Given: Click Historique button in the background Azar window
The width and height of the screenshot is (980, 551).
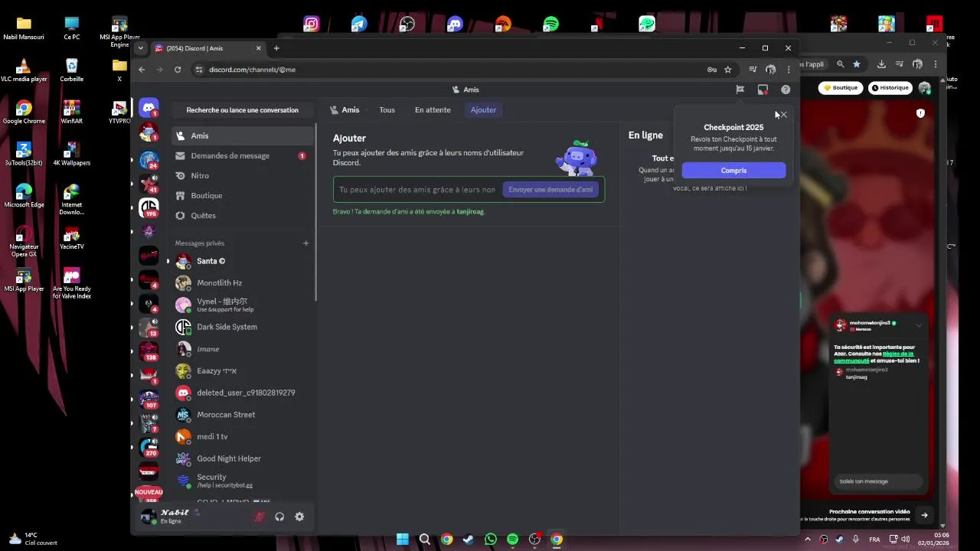Looking at the screenshot, I should point(890,88).
